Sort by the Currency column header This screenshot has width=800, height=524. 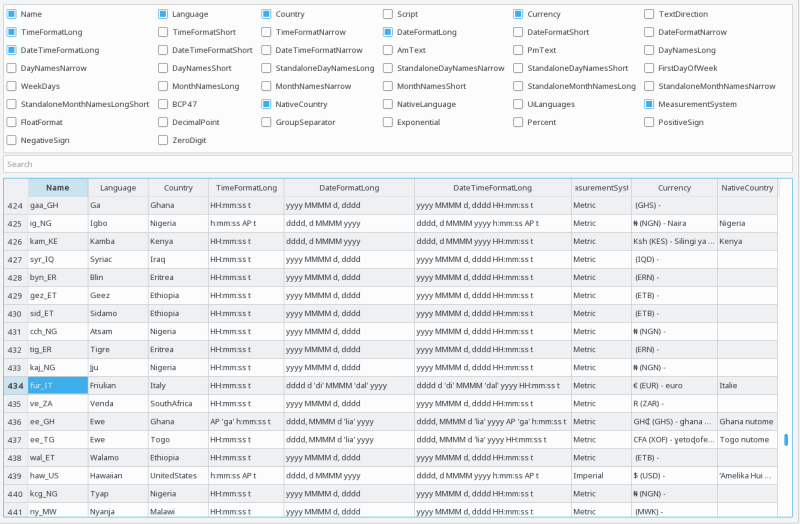click(674, 188)
